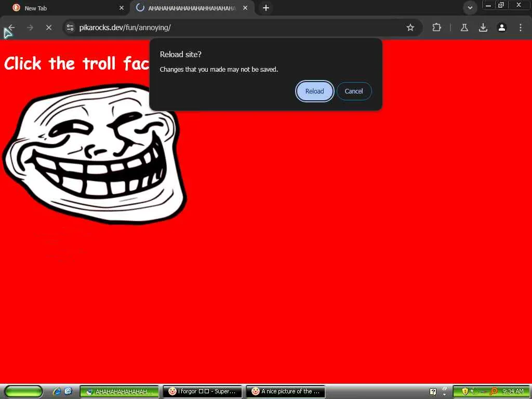Screen dimensions: 532x399
Task: Select the AHAHAHAHAHA browser tab
Action: point(192,8)
